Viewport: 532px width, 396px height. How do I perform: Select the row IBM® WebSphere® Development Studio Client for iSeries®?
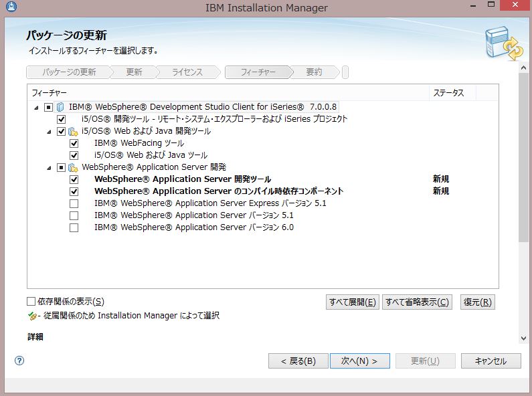click(203, 107)
